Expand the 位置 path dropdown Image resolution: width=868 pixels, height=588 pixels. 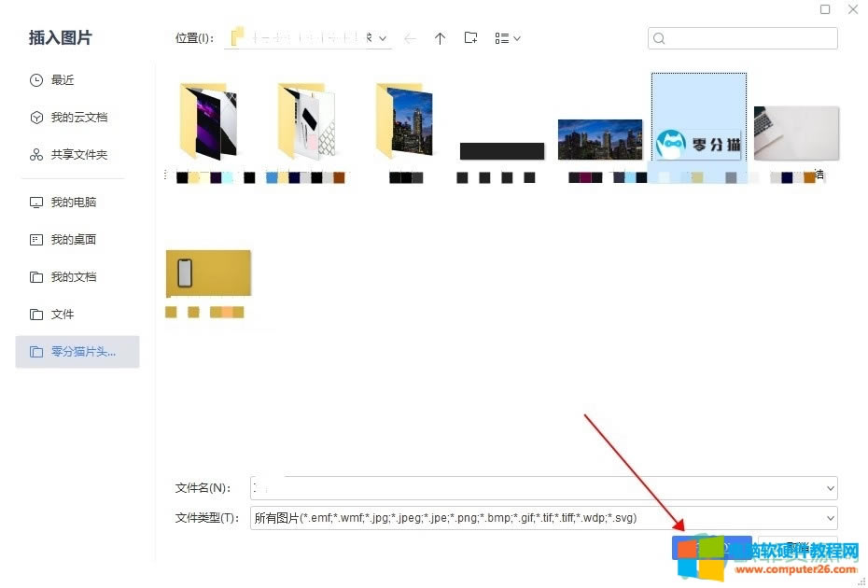383,38
